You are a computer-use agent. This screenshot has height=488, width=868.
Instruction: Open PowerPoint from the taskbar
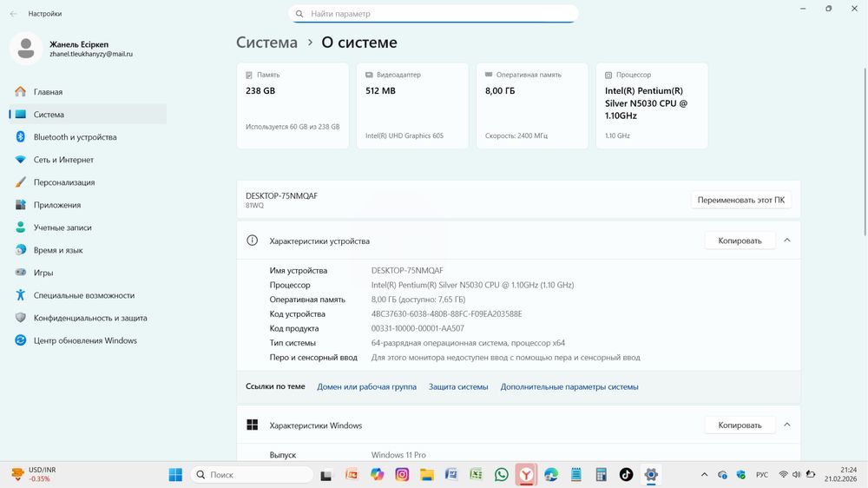(x=352, y=475)
